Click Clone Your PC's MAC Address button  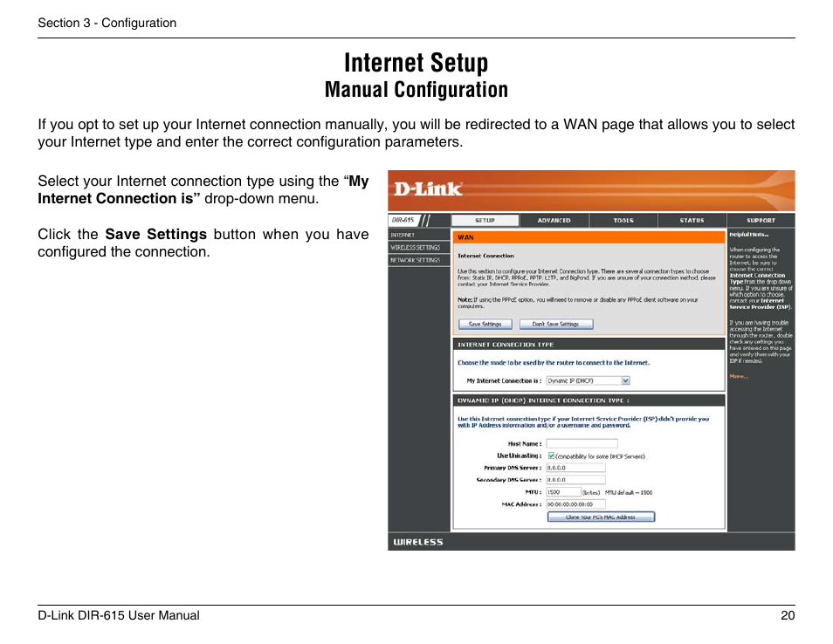coord(601,517)
